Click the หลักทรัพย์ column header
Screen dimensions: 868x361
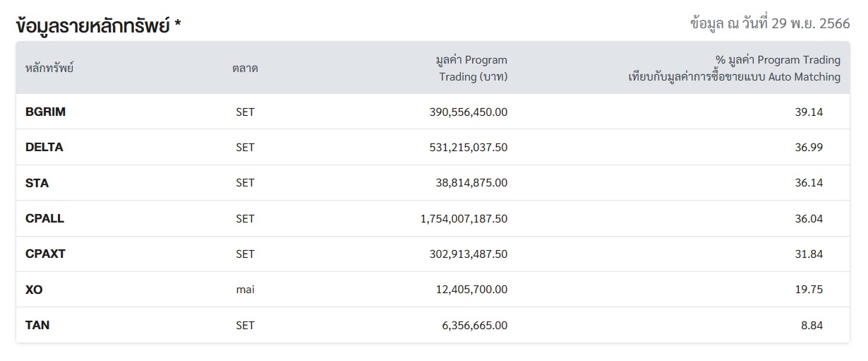click(x=49, y=69)
